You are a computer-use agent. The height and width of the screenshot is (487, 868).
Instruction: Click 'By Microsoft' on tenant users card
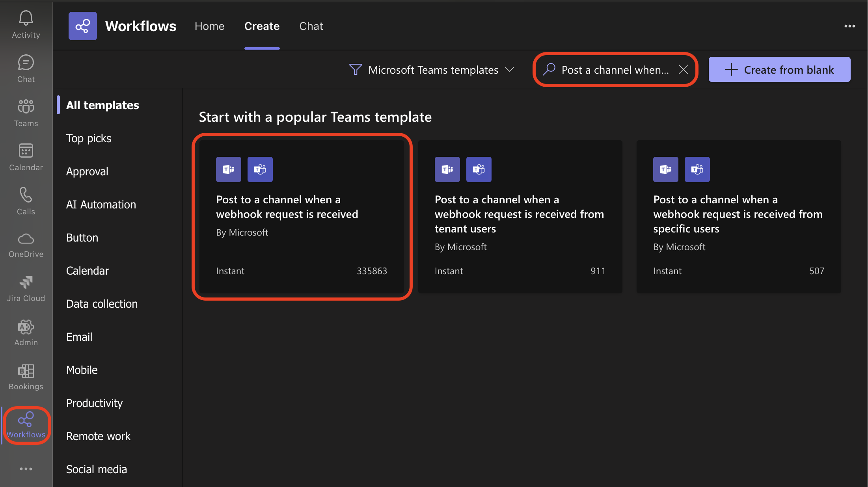click(461, 247)
